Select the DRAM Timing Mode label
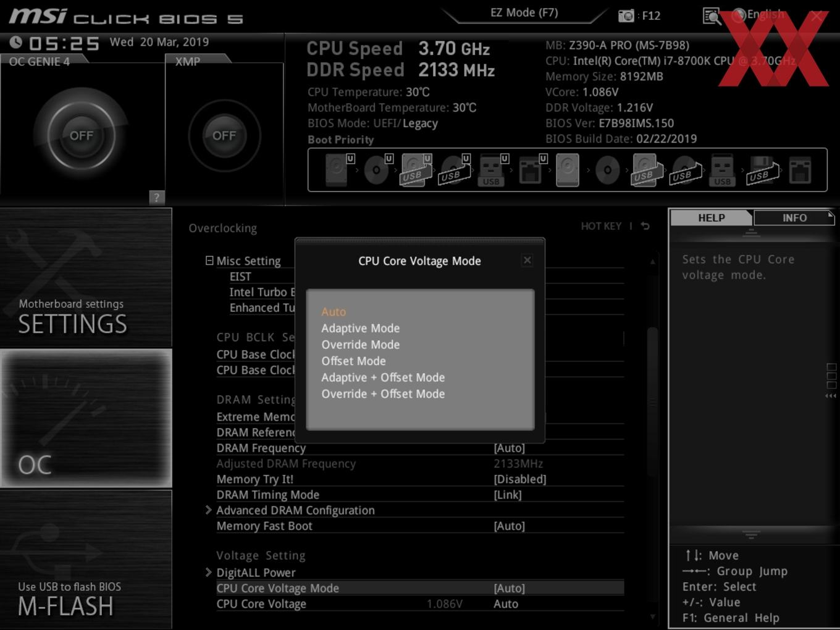This screenshot has height=630, width=840. [268, 495]
